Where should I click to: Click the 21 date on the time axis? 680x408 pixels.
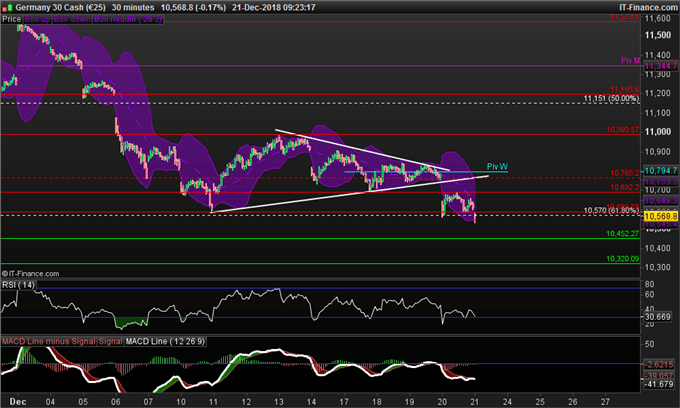[x=474, y=401]
